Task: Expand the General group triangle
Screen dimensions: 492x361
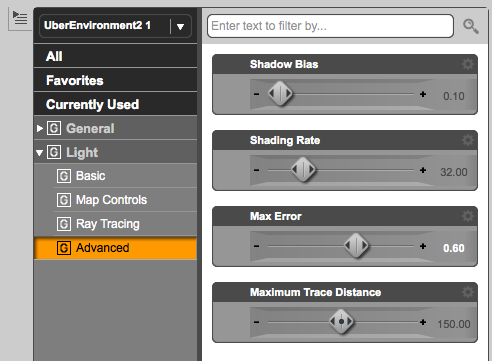Action: point(40,128)
